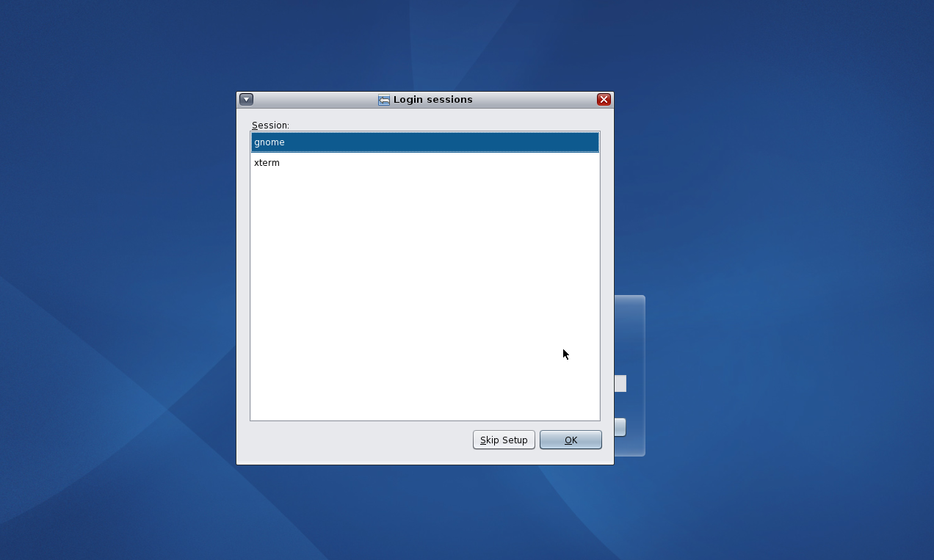This screenshot has height=560, width=934.
Task: Click inside the empty session list area
Action: pos(424,294)
